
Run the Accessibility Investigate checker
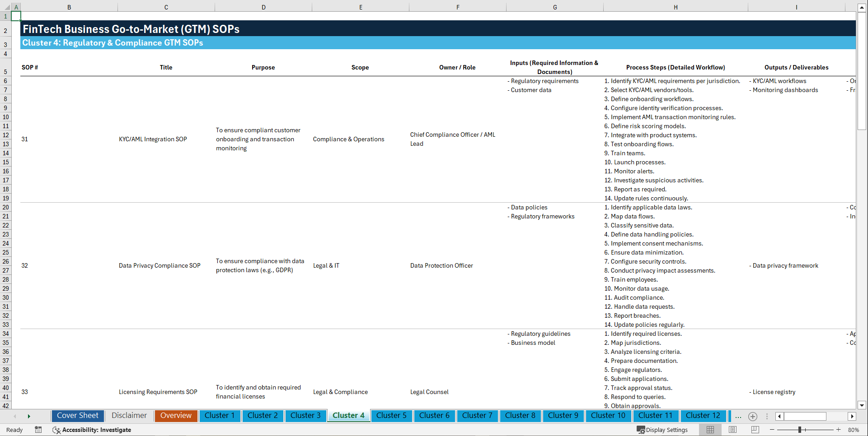(92, 430)
